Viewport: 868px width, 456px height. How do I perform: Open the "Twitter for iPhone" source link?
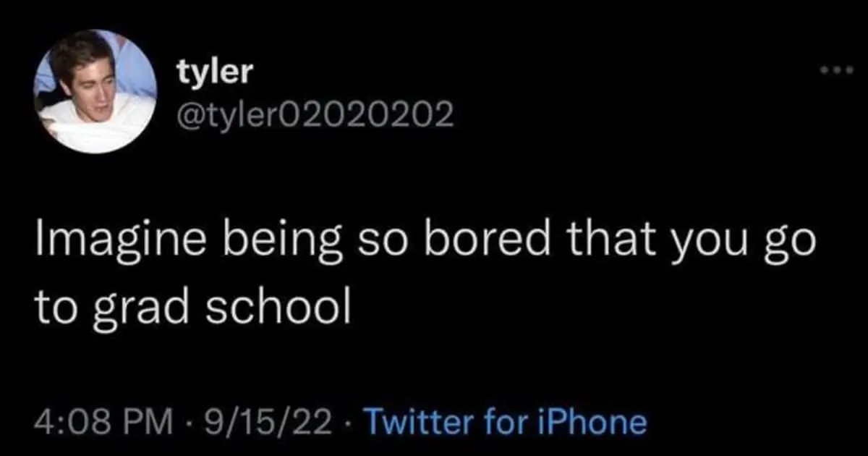click(x=506, y=421)
